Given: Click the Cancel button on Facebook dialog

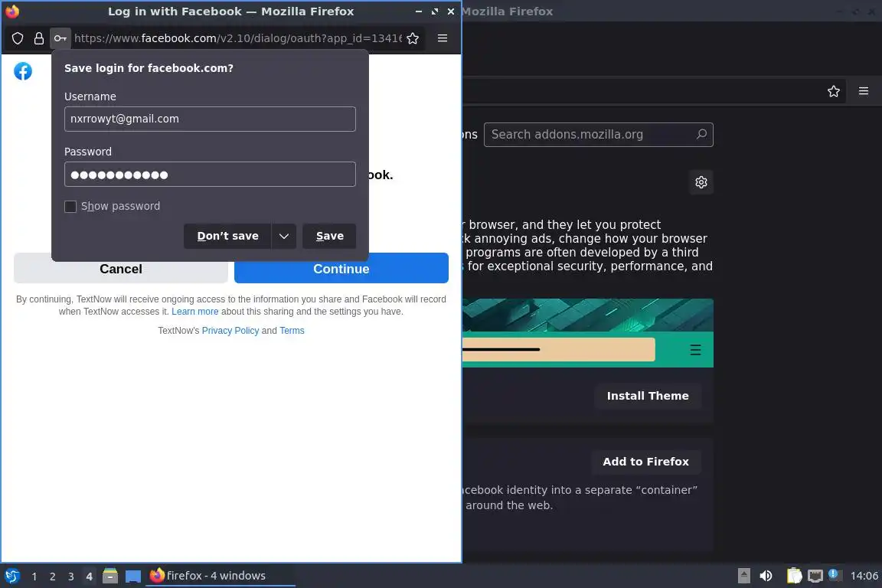Looking at the screenshot, I should [x=121, y=269].
